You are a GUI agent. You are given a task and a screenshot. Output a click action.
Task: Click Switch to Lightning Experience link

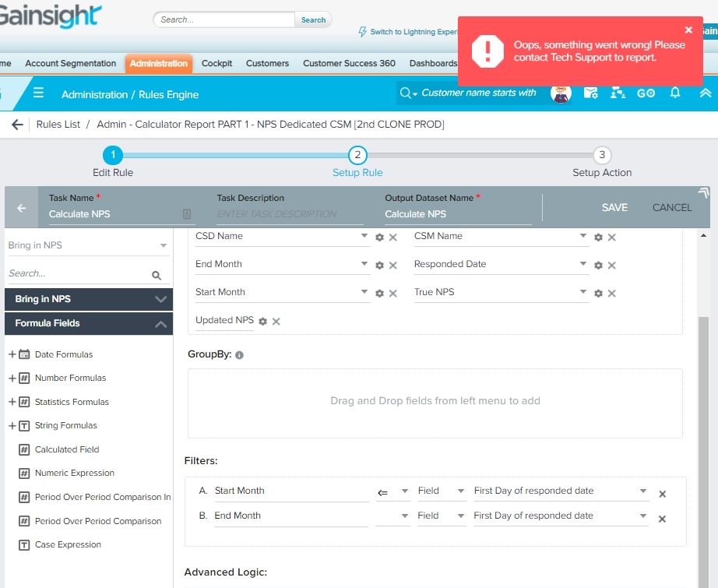coord(414,32)
